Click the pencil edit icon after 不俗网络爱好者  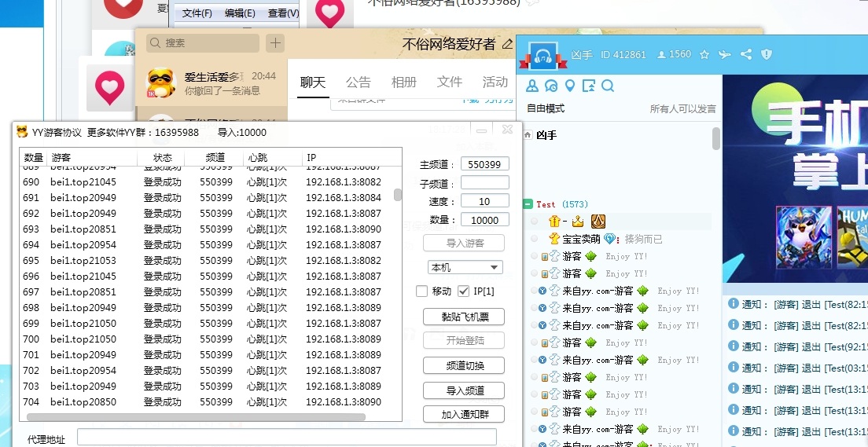[x=506, y=44]
